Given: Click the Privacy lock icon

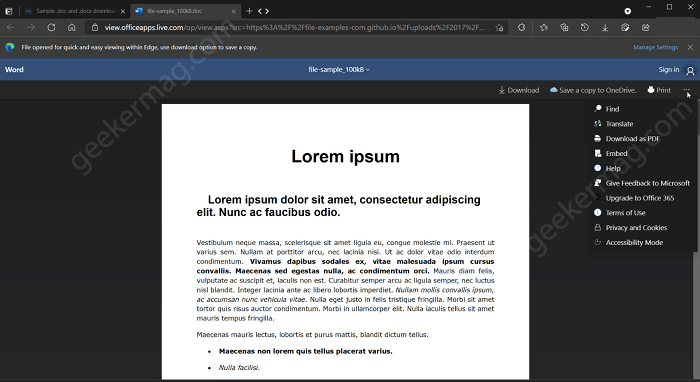Looking at the screenshot, I should point(598,228).
